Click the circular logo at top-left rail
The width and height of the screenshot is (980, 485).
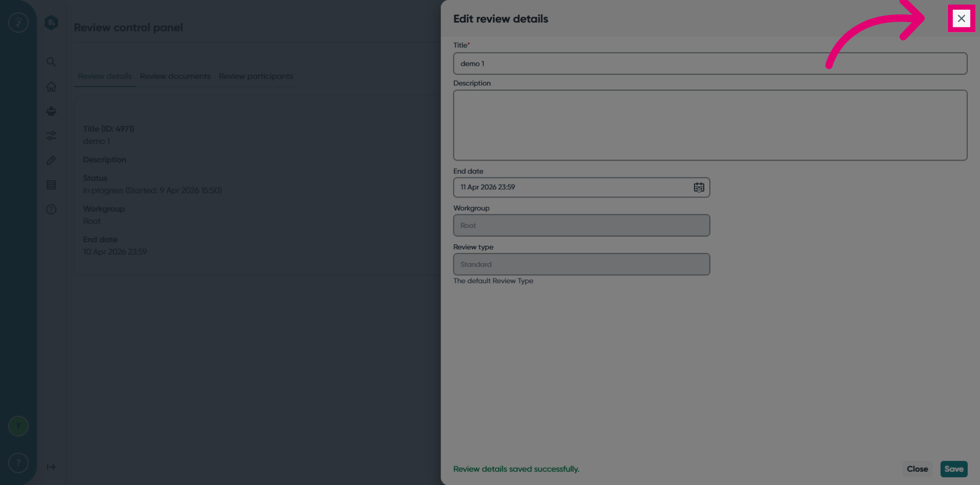point(18,22)
